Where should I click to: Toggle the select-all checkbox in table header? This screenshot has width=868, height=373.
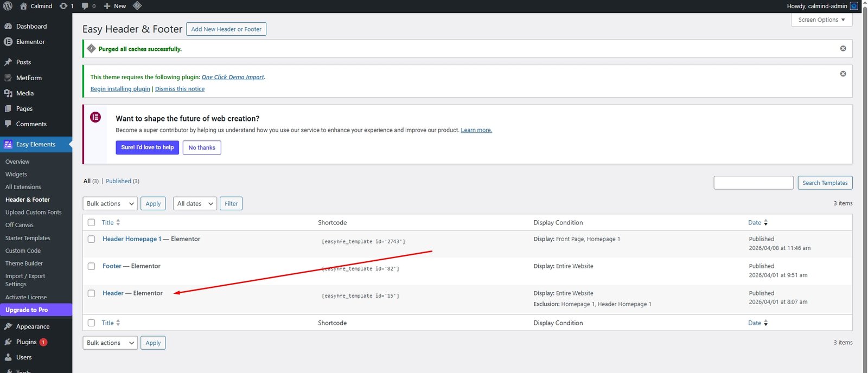92,223
